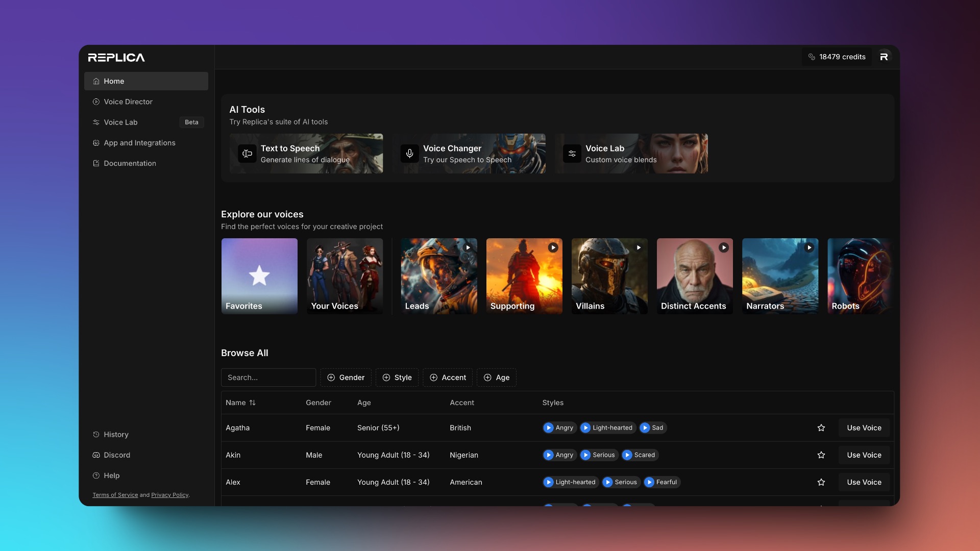Click the Replica logo in sidebar
The width and height of the screenshot is (980, 551).
pos(116,58)
